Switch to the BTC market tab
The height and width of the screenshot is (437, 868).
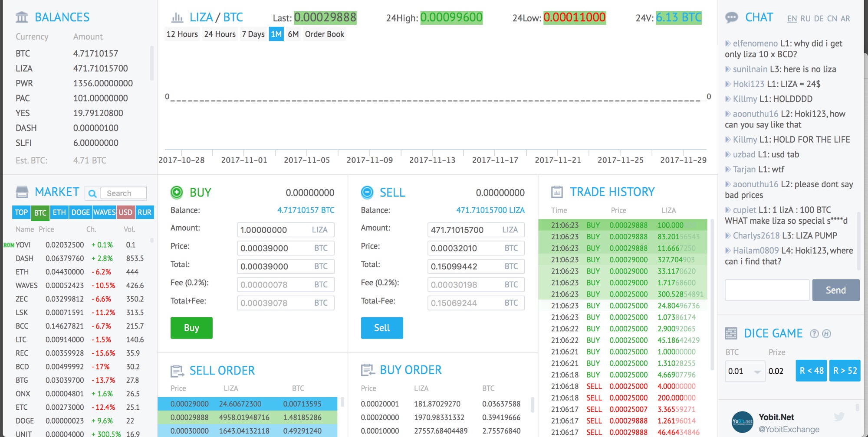(x=40, y=212)
